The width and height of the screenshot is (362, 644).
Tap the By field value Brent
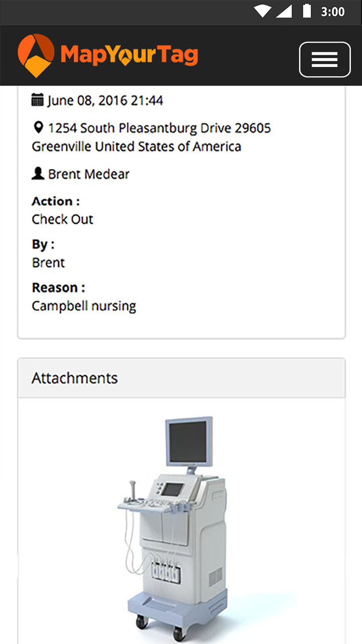(48, 263)
